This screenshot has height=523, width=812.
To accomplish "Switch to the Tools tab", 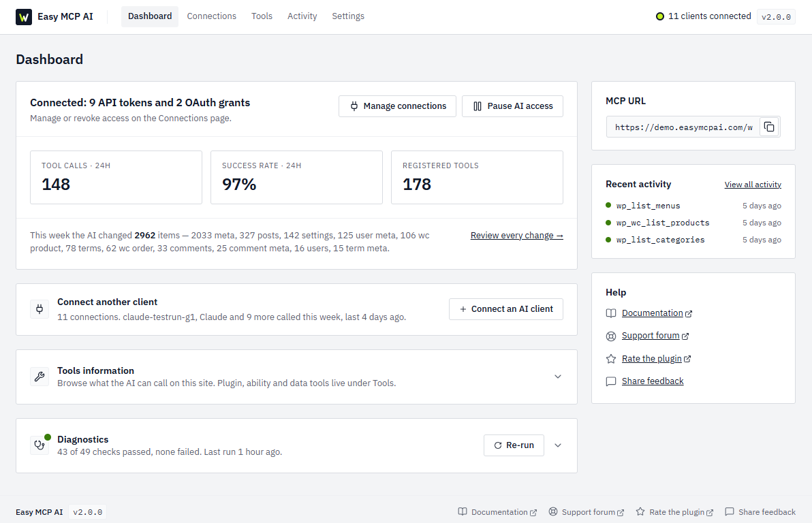I will click(x=262, y=16).
